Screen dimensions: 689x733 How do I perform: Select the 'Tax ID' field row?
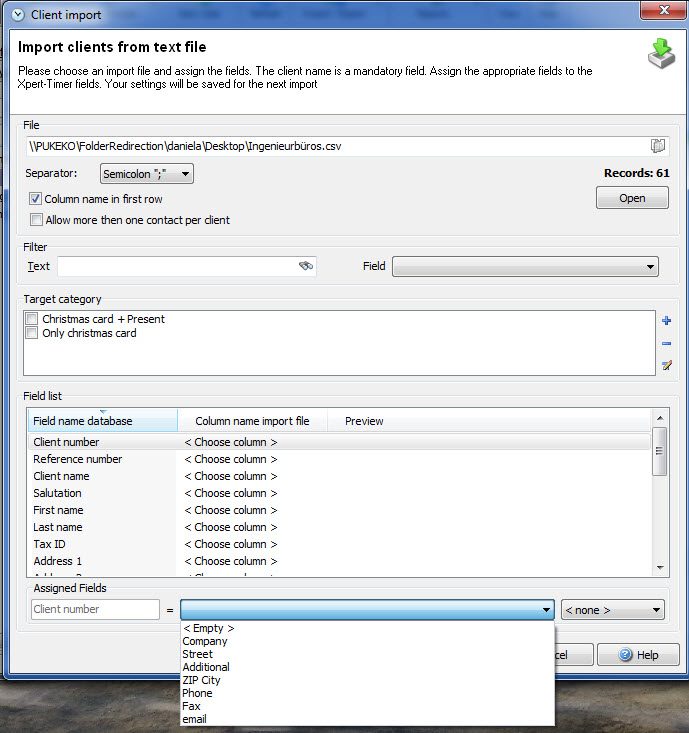(339, 544)
